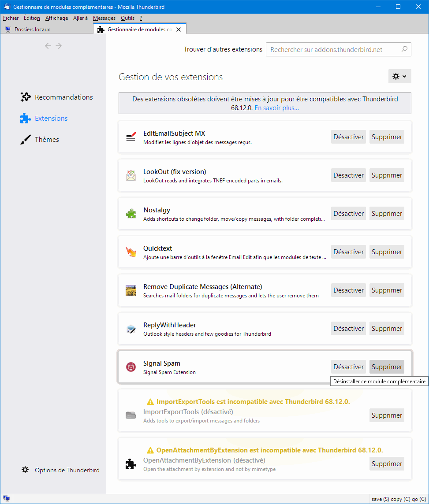Image resolution: width=429 pixels, height=504 pixels.
Task: Uninstall the Signal Spam extension
Action: [x=387, y=367]
